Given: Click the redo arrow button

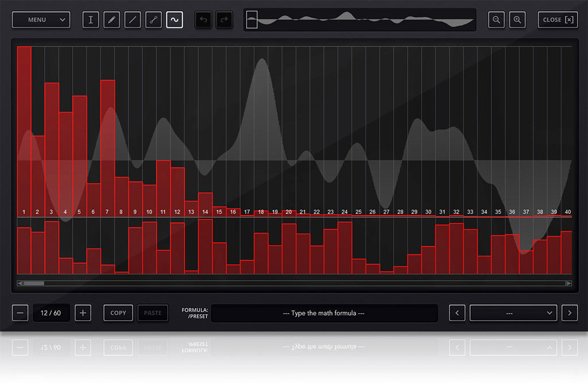Looking at the screenshot, I should (x=225, y=20).
